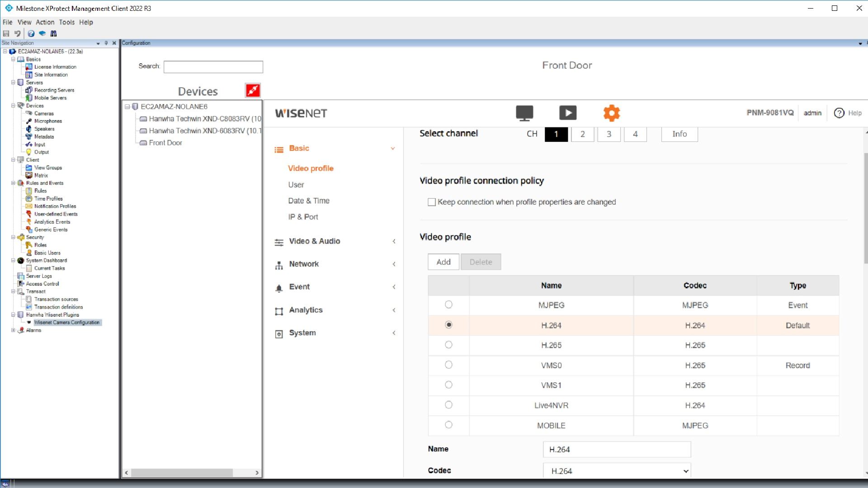Viewport: 868px width, 488px height.
Task: Click the red disconnect icon beside Devices
Action: click(x=253, y=90)
